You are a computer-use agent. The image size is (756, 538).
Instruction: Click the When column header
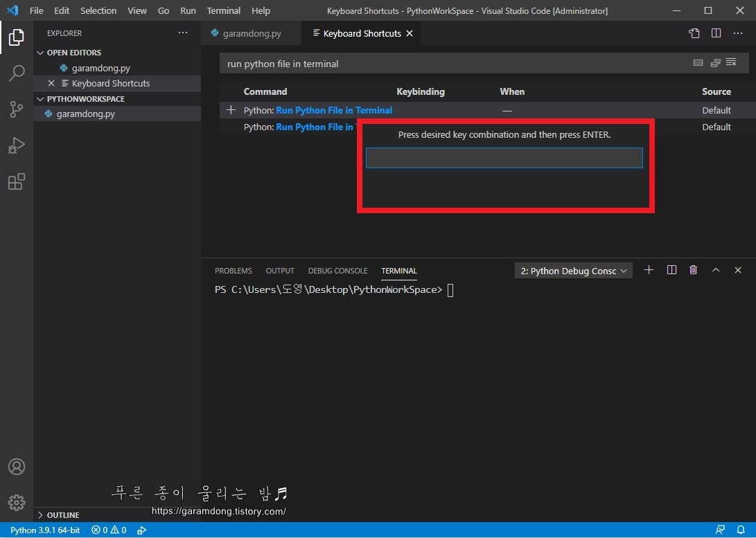(512, 91)
